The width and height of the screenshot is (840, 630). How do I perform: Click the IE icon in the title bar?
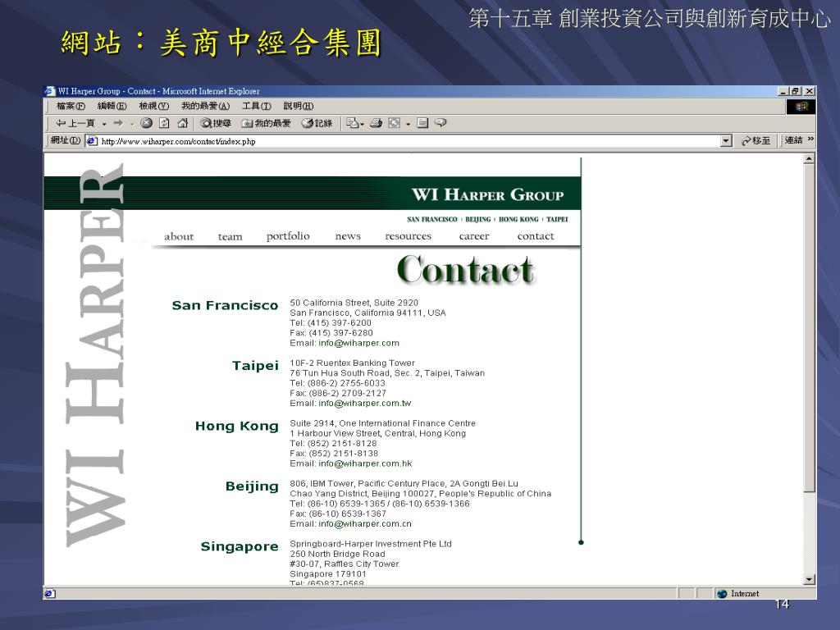tap(50, 91)
